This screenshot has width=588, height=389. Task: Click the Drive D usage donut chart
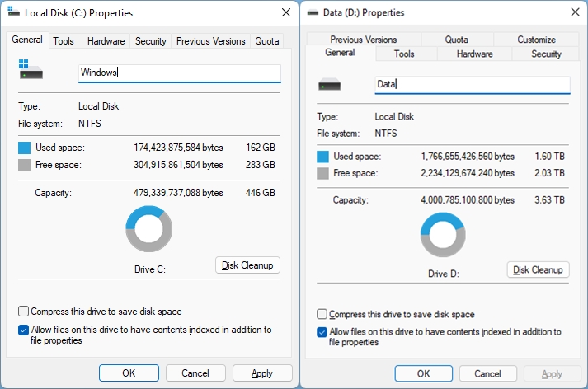click(x=443, y=235)
